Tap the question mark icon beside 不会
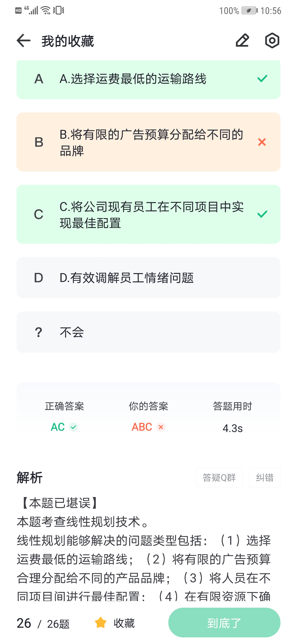This screenshot has height=644, width=297. point(39,332)
